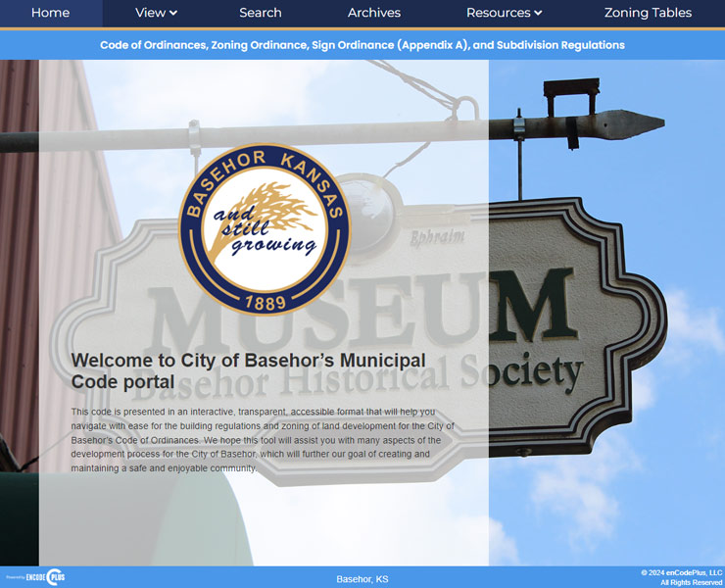Click the enCodePlus logo in footer
This screenshot has height=588, width=725.
tap(35, 577)
